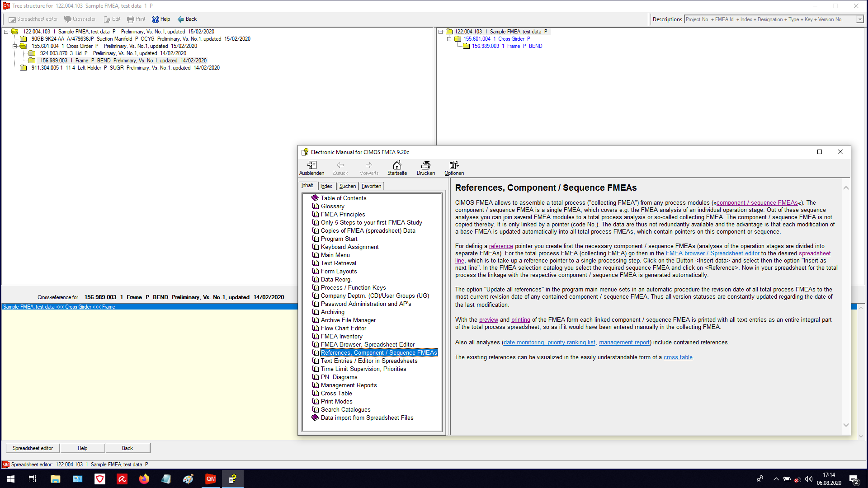The width and height of the screenshot is (868, 488).
Task: Switch to Inhalt tab
Action: 307,185
